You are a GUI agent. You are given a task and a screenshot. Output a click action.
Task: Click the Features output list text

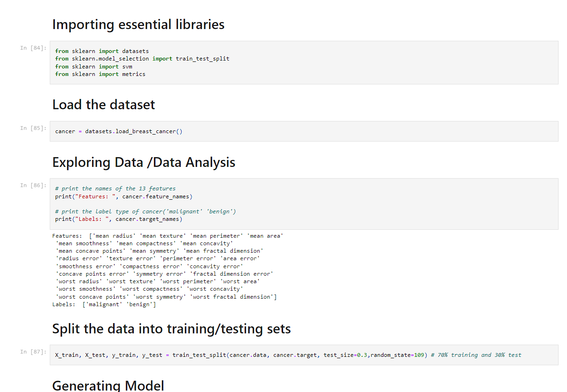coord(164,266)
